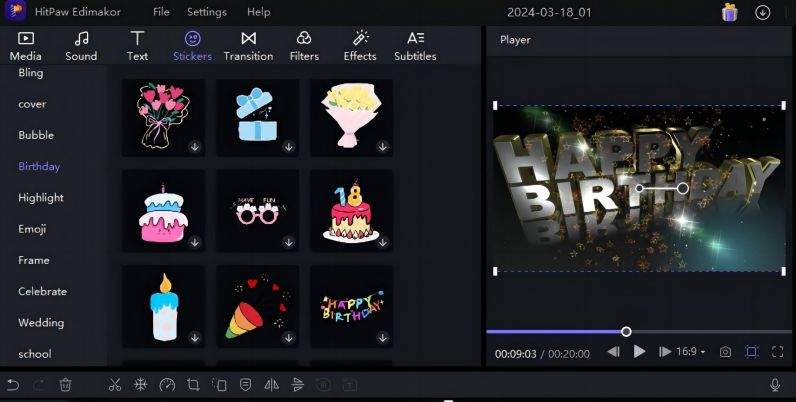Select the Stickers tab

(x=192, y=46)
